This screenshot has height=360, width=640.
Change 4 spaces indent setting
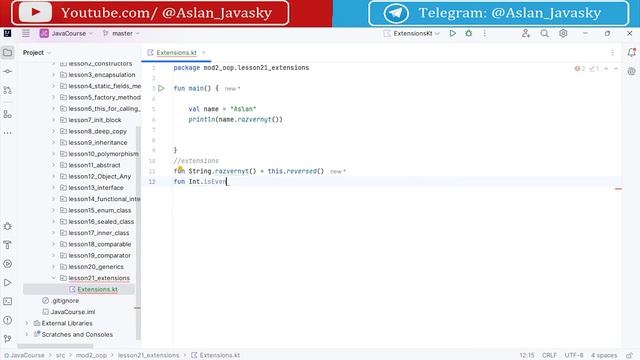coord(604,356)
